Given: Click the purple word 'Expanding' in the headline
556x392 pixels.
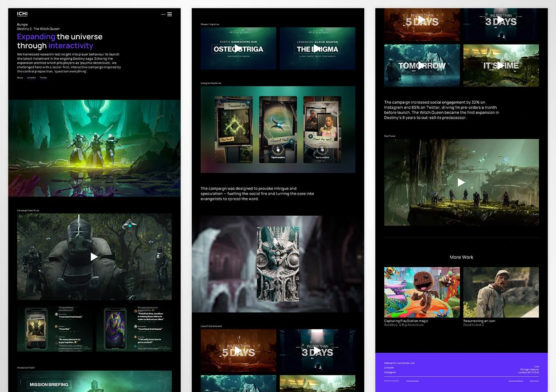Looking at the screenshot, I should (x=36, y=37).
